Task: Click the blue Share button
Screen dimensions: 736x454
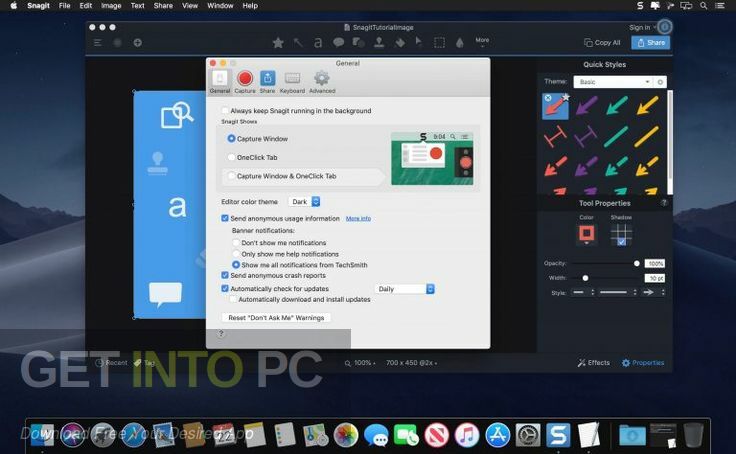Action: pos(651,43)
